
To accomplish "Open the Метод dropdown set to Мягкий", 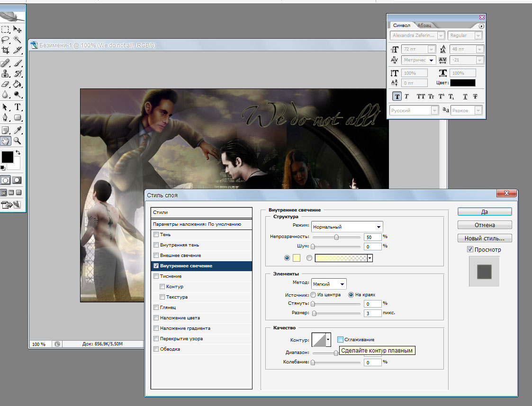I will click(x=329, y=284).
